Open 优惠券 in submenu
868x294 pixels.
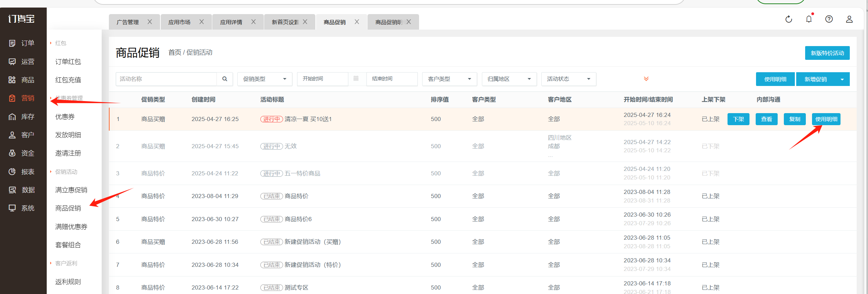pyautogui.click(x=65, y=117)
